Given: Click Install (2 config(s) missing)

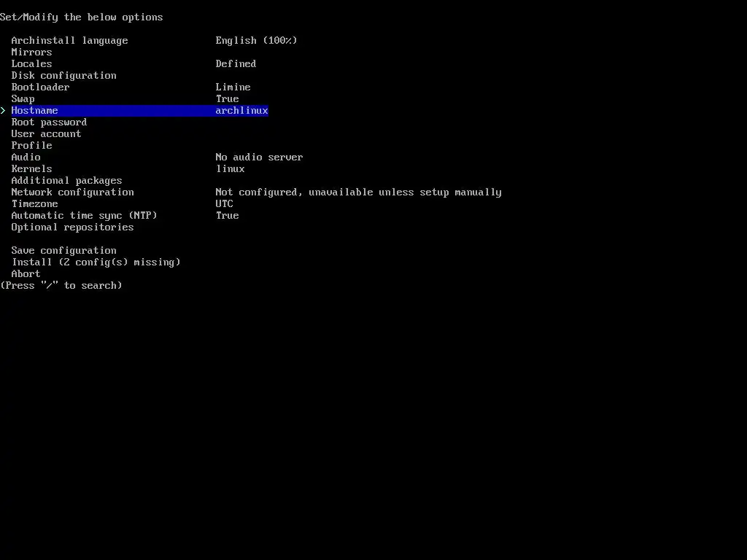Looking at the screenshot, I should point(96,262).
